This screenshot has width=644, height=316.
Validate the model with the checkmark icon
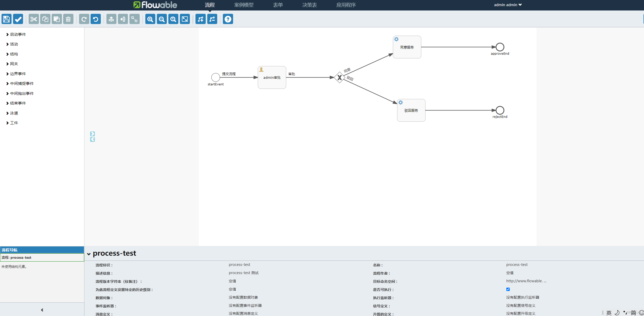(x=18, y=19)
